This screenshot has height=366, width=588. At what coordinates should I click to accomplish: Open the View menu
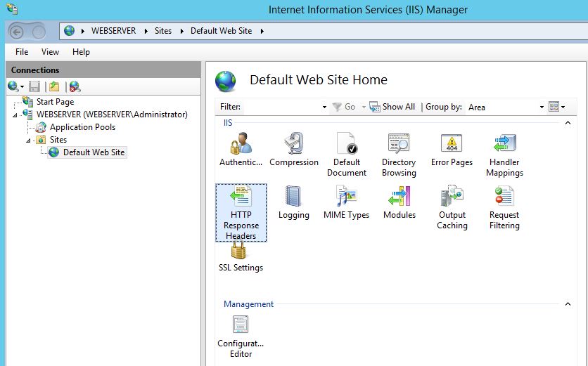pos(50,52)
